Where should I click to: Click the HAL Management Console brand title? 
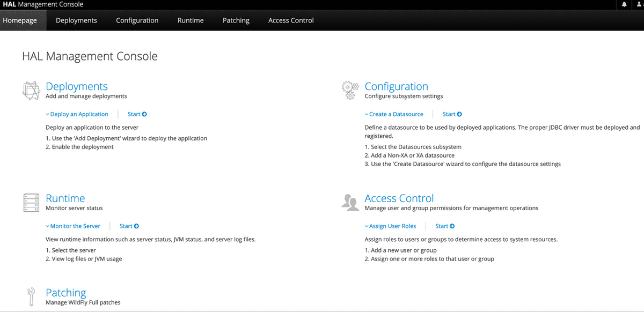(x=43, y=4)
